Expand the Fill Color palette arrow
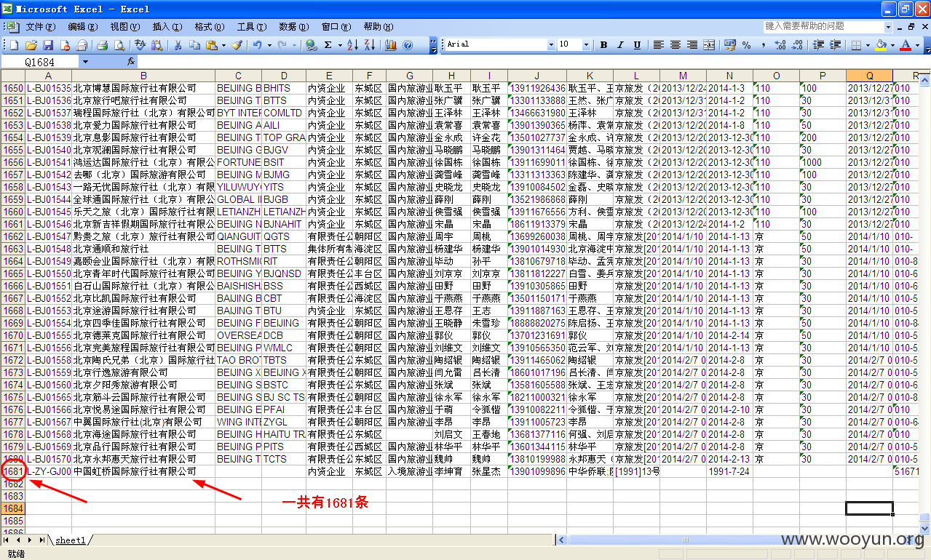 (x=892, y=45)
